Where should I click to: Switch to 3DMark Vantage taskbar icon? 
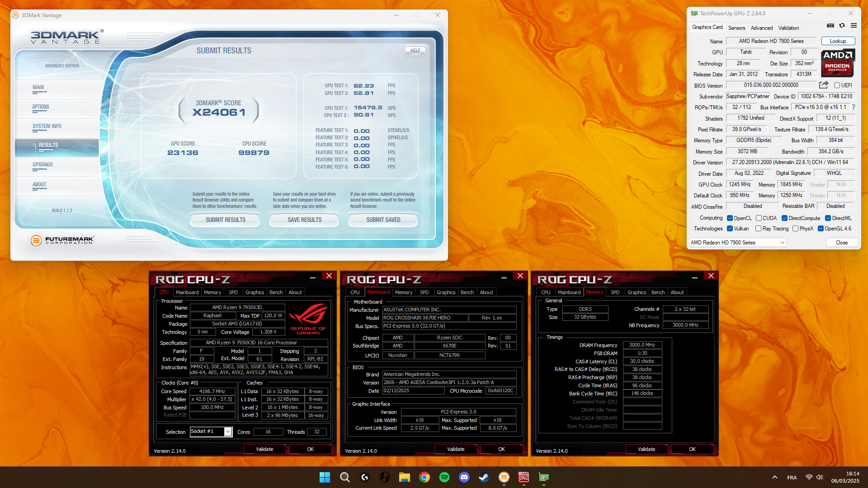point(504,477)
